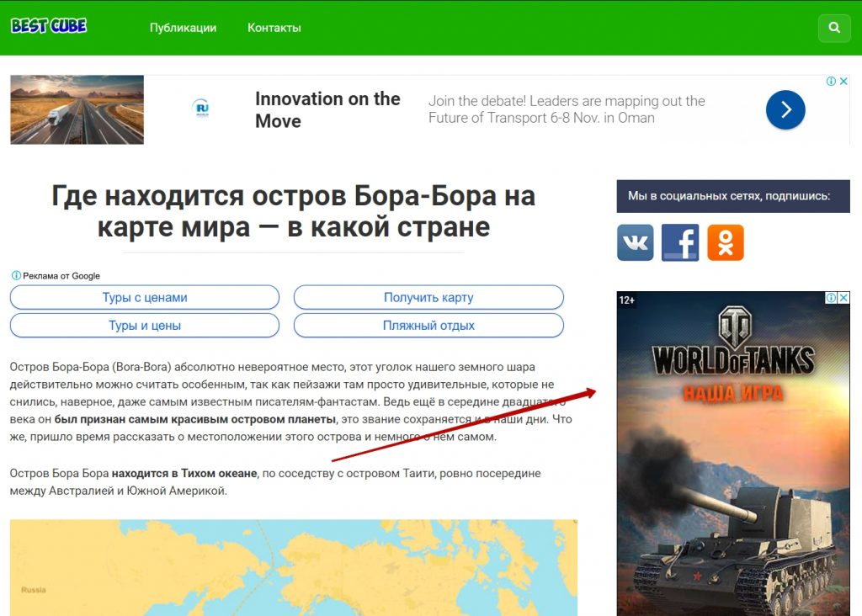The image size is (862, 616).
Task: Click the 'Получить карту' button
Action: pyautogui.click(x=428, y=297)
